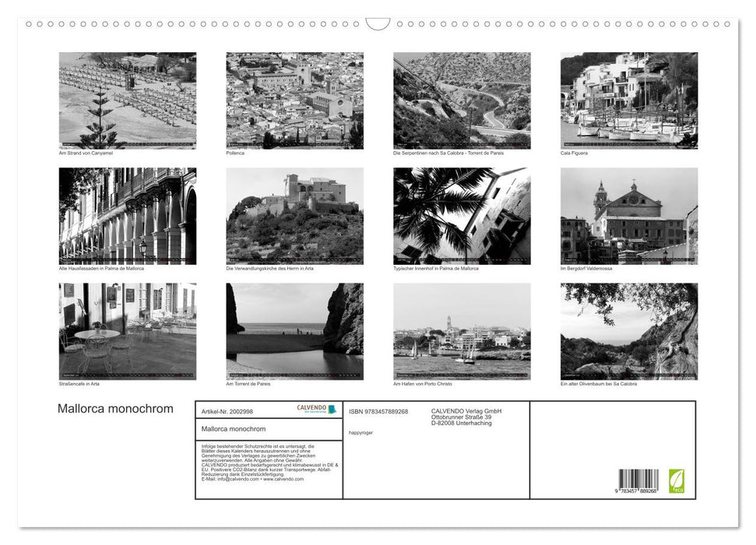Screen dimensions: 756x545
Task: Click the spiral binding at the top
Action: [378, 23]
